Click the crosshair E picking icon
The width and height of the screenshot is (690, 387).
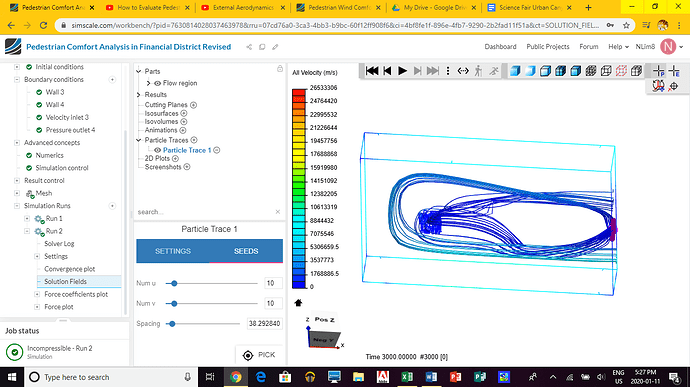[x=674, y=71]
